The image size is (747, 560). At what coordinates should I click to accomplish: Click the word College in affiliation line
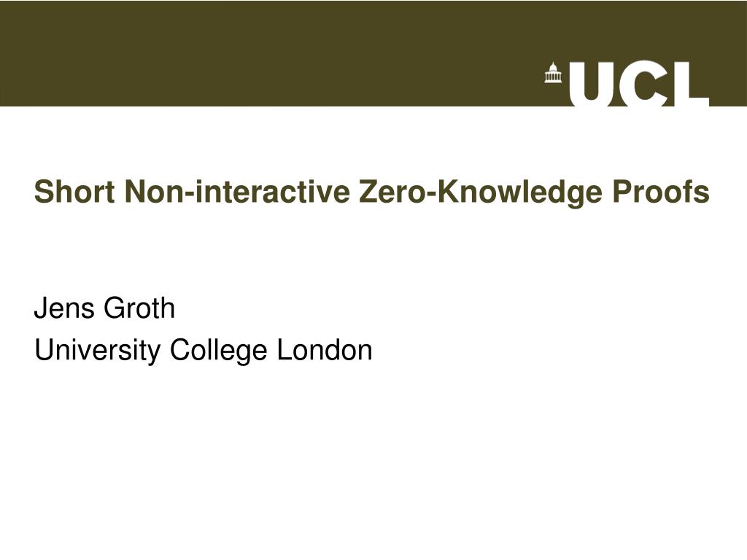coord(218,351)
